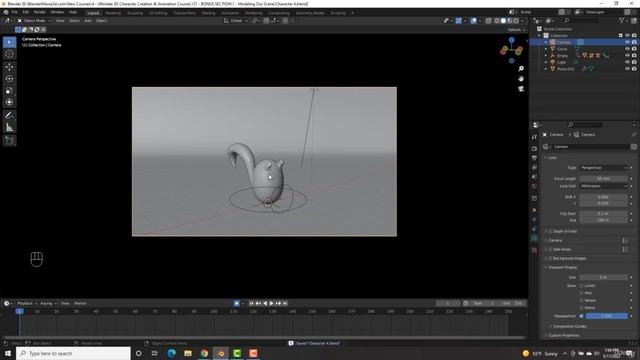Open the Scene properties tab

(x=534, y=177)
